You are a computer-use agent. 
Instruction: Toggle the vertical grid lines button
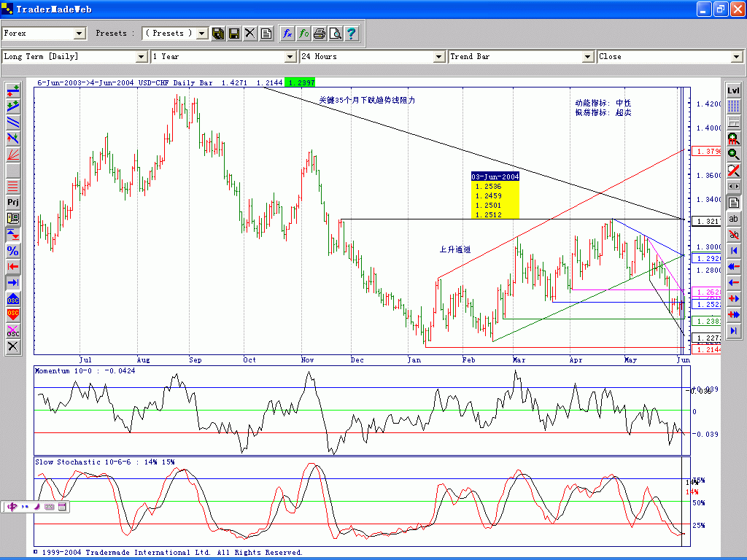734,106
